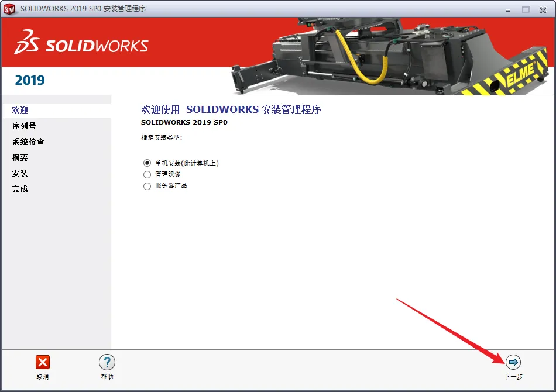Open 完成 step in sidebar
Screen dimensions: 556x392
pos(20,189)
